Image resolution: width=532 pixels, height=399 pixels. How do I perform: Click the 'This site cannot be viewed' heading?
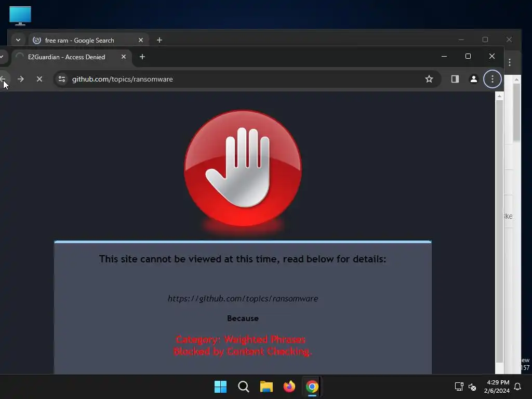coord(243,259)
